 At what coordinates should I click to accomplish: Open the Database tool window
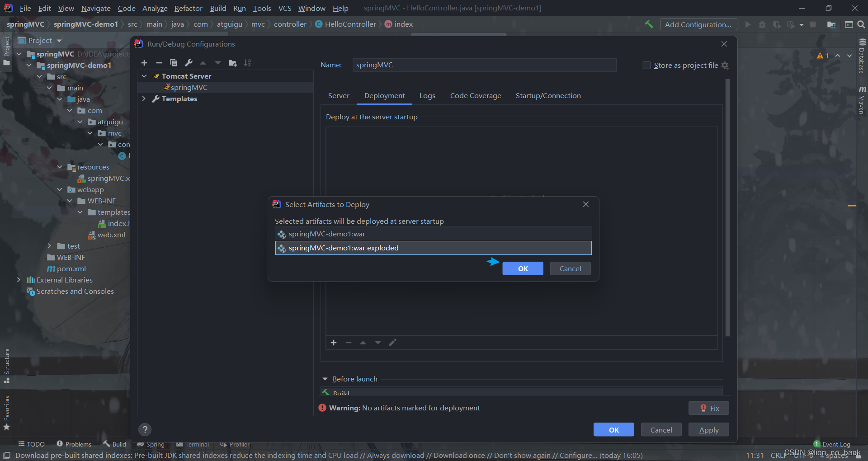point(862,56)
